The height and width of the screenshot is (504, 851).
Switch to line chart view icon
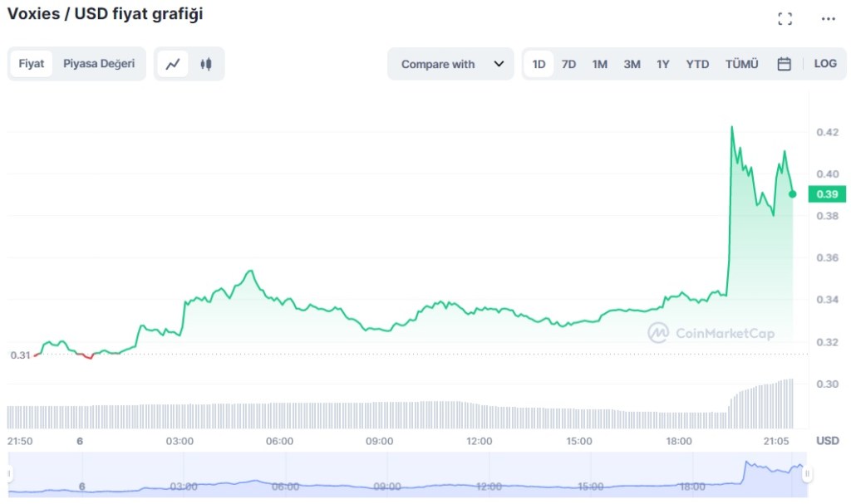173,64
